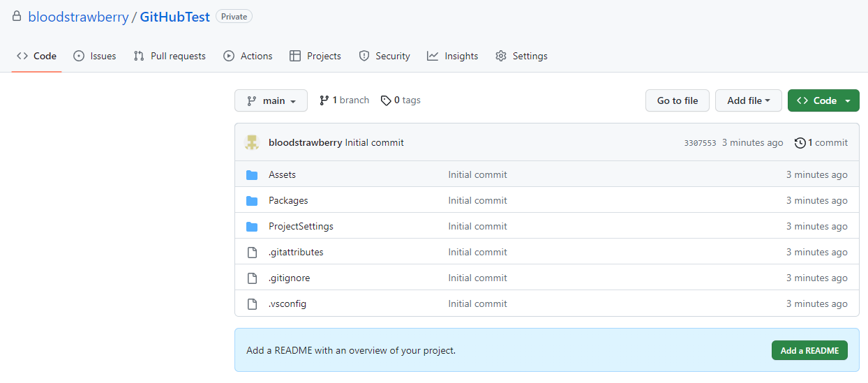This screenshot has width=868, height=383.
Task: Click the ProjectSettings folder icon
Action: click(x=252, y=226)
